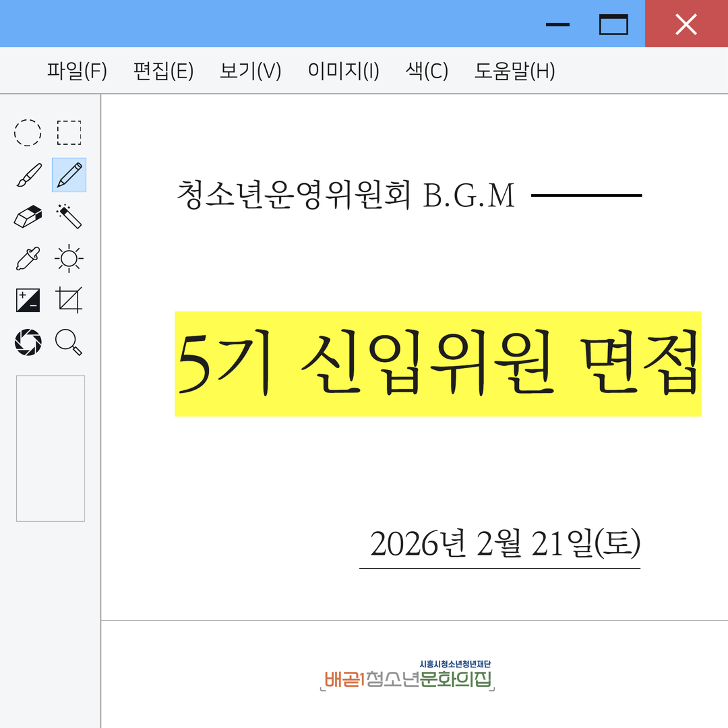Open the 편집(E) menu
Screen dimensions: 728x728
coord(164,71)
